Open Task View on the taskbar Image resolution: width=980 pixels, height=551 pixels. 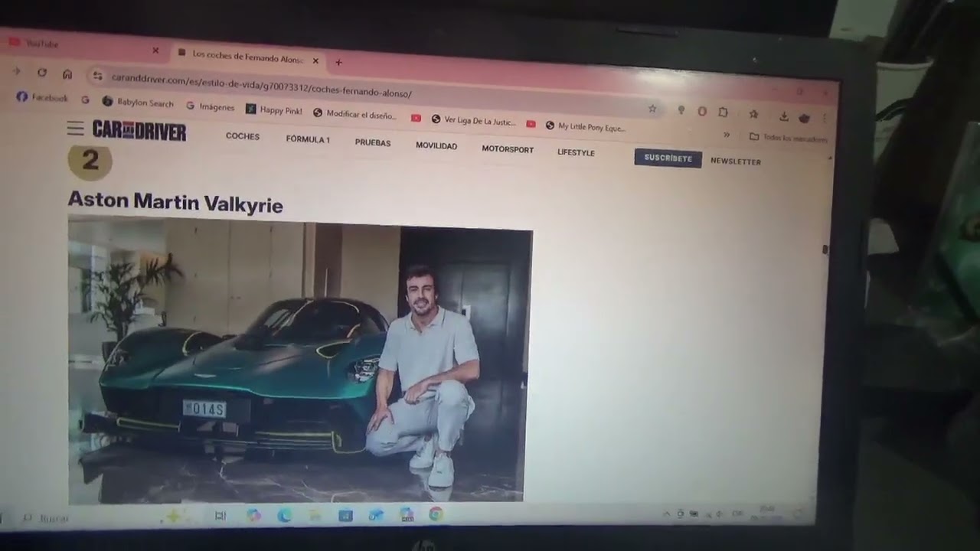pos(220,516)
